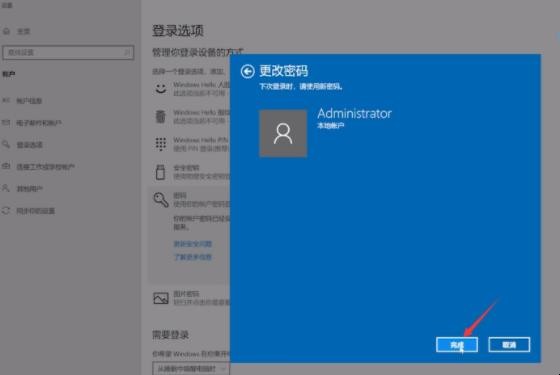The width and height of the screenshot is (560, 375).
Task: Click the account info icon in the sidebar
Action: 6,100
